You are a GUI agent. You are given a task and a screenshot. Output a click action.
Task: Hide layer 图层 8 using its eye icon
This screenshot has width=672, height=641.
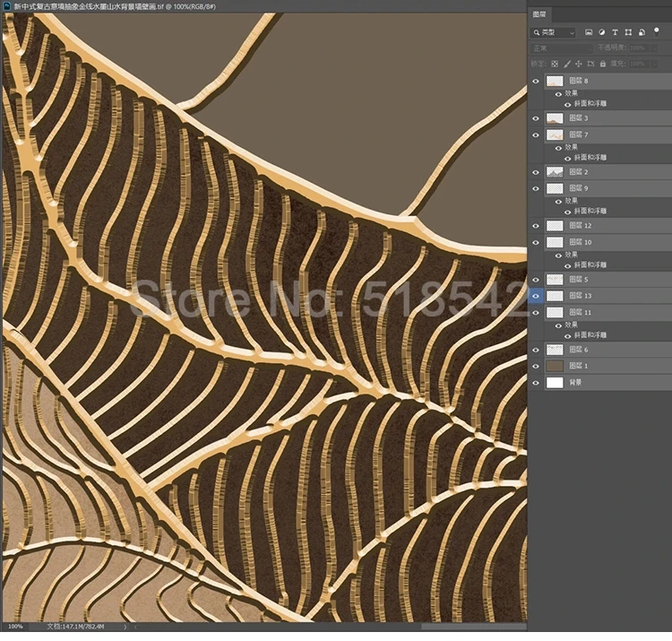(x=536, y=82)
